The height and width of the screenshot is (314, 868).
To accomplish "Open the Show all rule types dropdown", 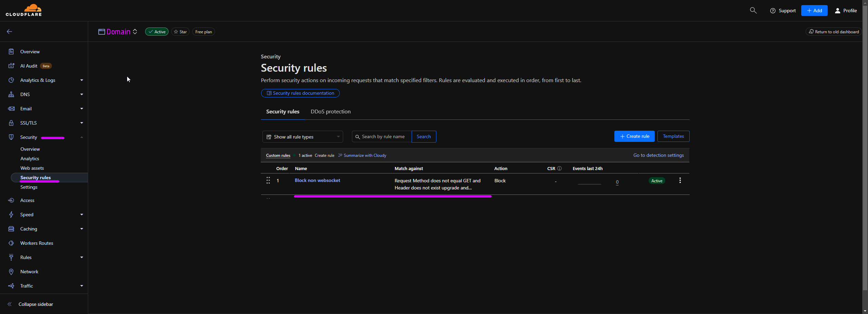I will (x=302, y=137).
